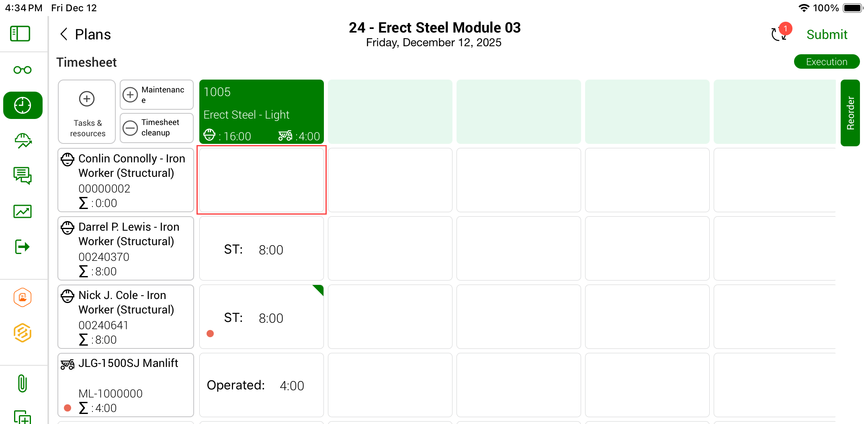Image resolution: width=868 pixels, height=424 pixels.
Task: Click the Execution status pill
Action: pyautogui.click(x=827, y=62)
